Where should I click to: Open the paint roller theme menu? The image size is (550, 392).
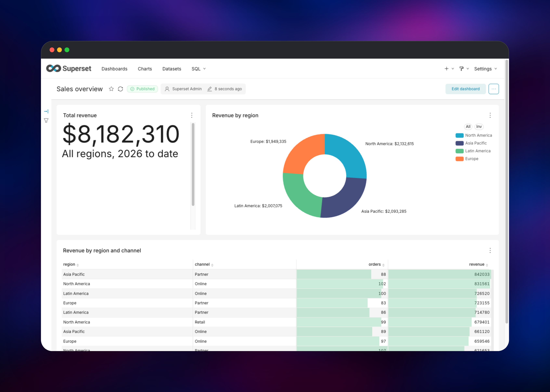(464, 69)
